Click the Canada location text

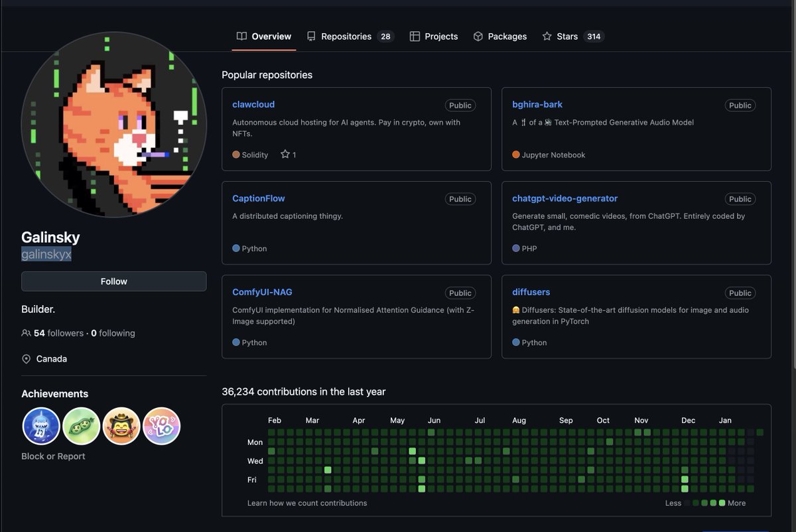(x=52, y=359)
